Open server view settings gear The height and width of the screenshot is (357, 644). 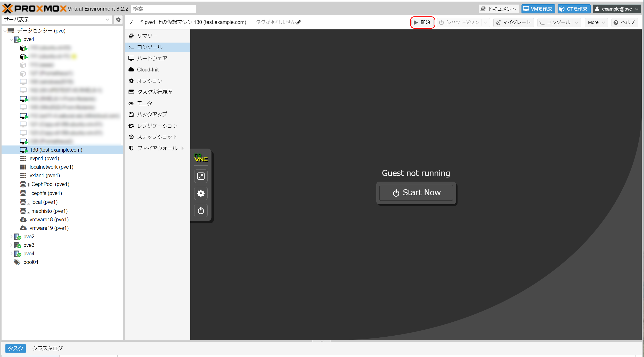[x=118, y=20]
